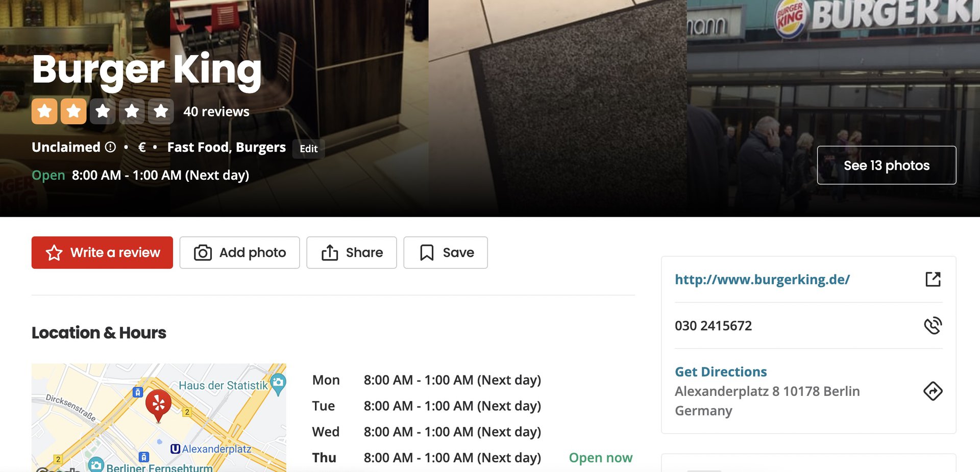Viewport: 980px width, 472px height.
Task: Click the red Yelp map pin
Action: (158, 406)
